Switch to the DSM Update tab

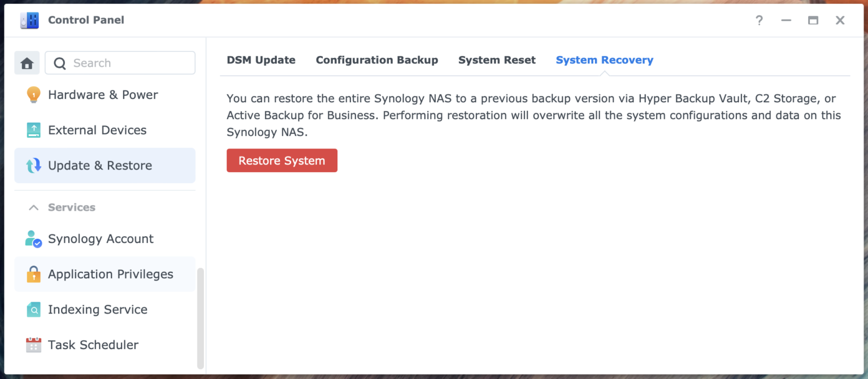pos(261,60)
